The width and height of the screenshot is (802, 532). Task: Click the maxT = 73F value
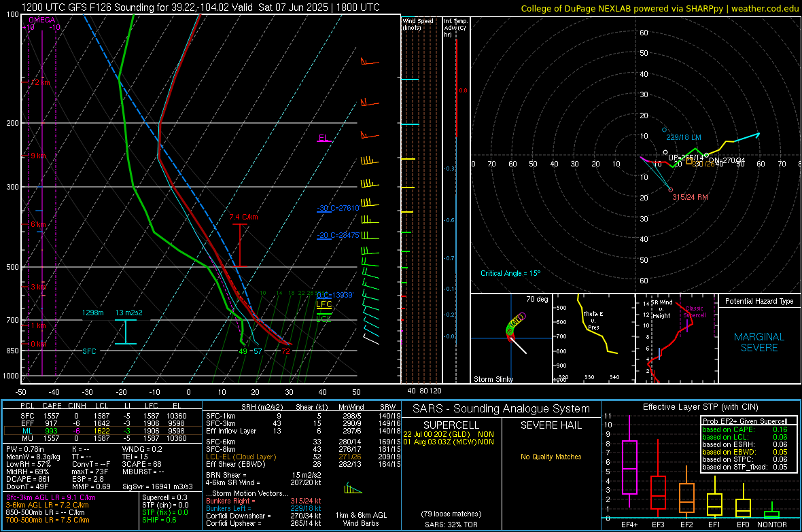(x=90, y=472)
